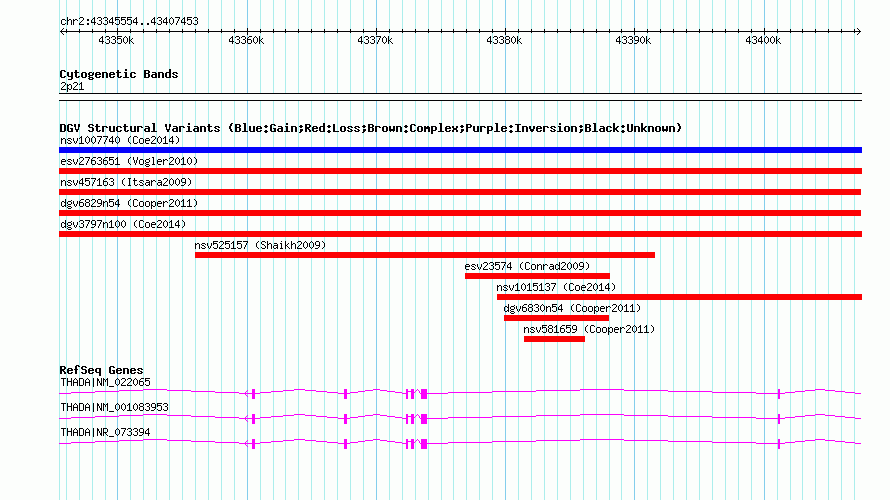Open the nsv581659 (Cooper2011) label
Image resolution: width=890 pixels, height=500 pixels.
pyautogui.click(x=589, y=329)
